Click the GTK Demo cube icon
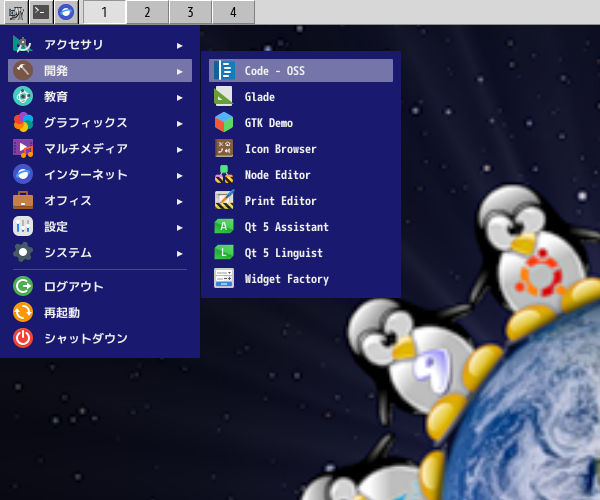Screen dimensions: 600x500 click(x=224, y=122)
